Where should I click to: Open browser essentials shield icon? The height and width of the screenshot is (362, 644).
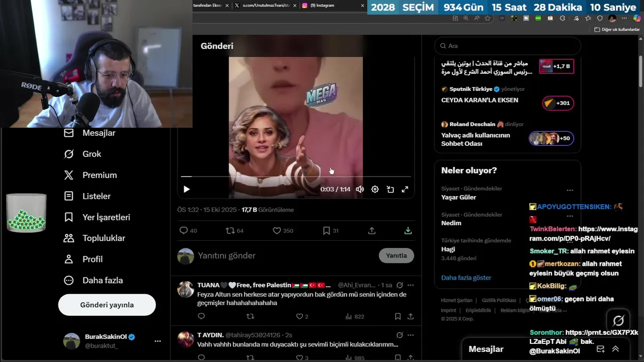click(x=600, y=18)
